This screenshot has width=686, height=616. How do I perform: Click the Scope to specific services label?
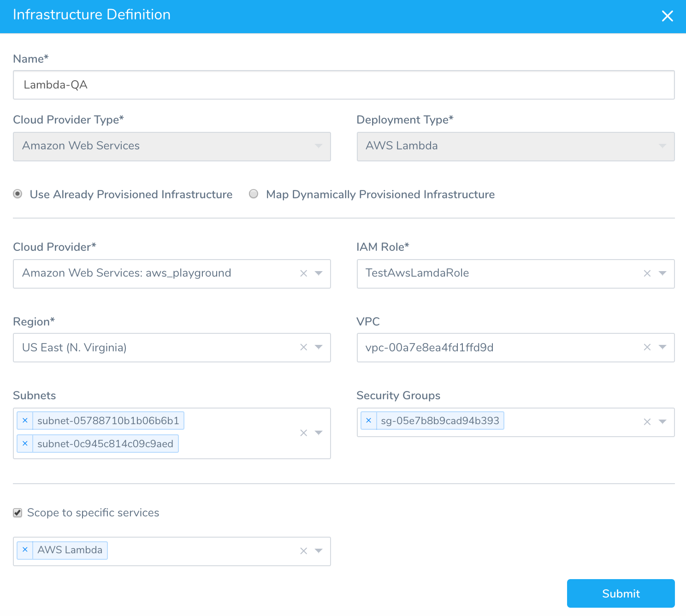93,513
